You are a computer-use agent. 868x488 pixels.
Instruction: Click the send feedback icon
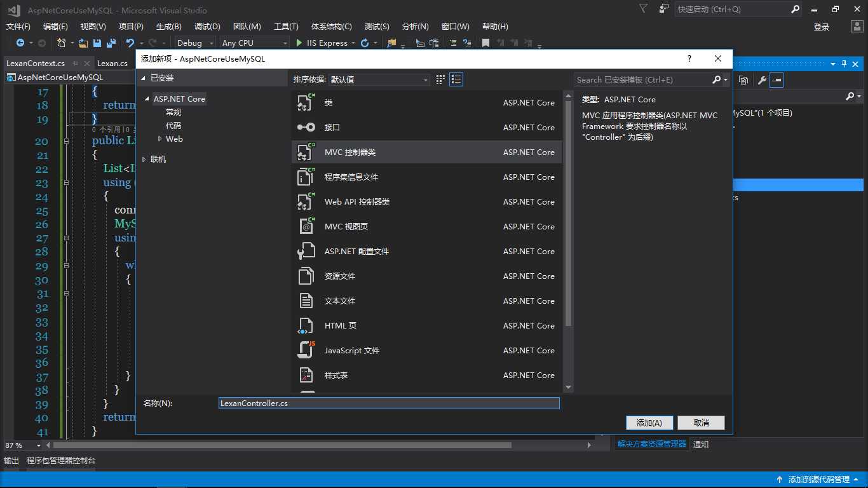(x=664, y=9)
